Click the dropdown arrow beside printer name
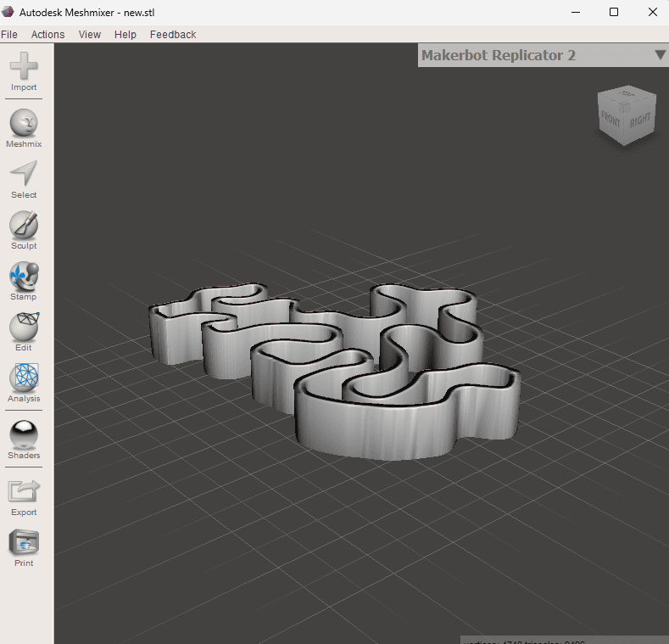Screen dimensions: 669x644 pos(660,54)
